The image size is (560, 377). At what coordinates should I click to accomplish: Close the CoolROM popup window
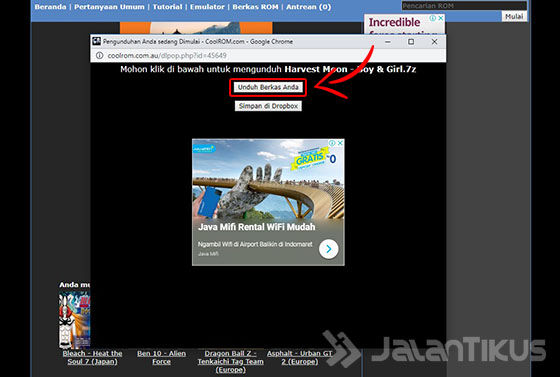(434, 42)
